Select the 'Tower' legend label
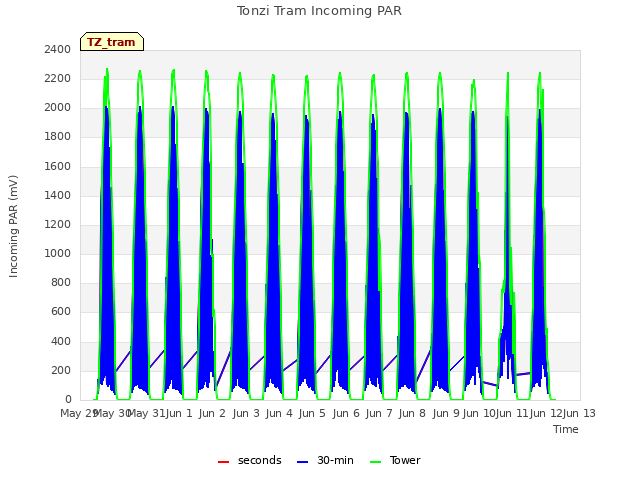The height and width of the screenshot is (480, 640). 405,460
